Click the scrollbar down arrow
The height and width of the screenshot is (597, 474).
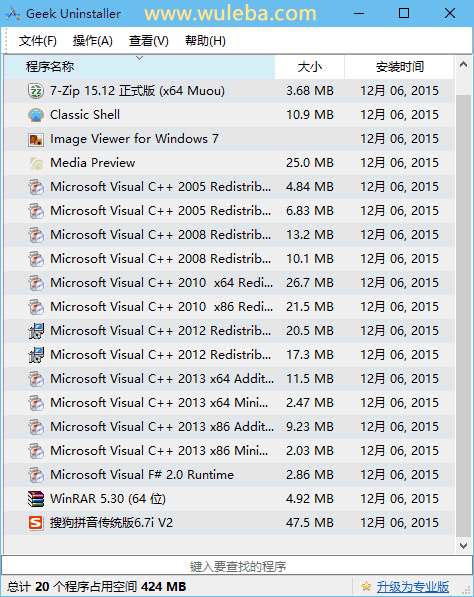[463, 546]
